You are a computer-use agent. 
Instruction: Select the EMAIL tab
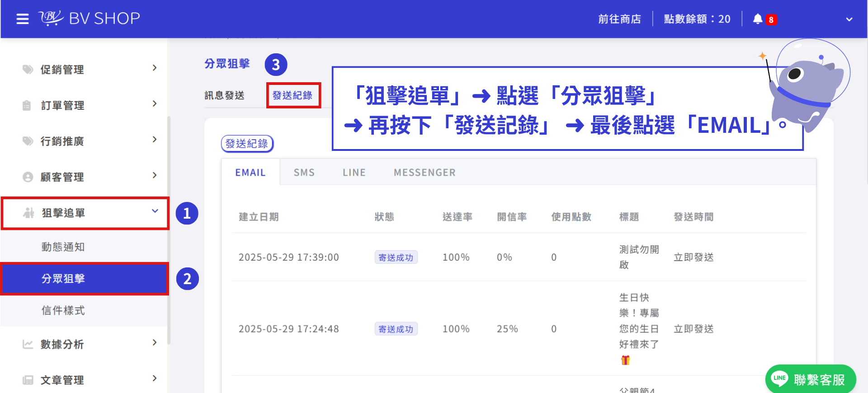pos(250,172)
